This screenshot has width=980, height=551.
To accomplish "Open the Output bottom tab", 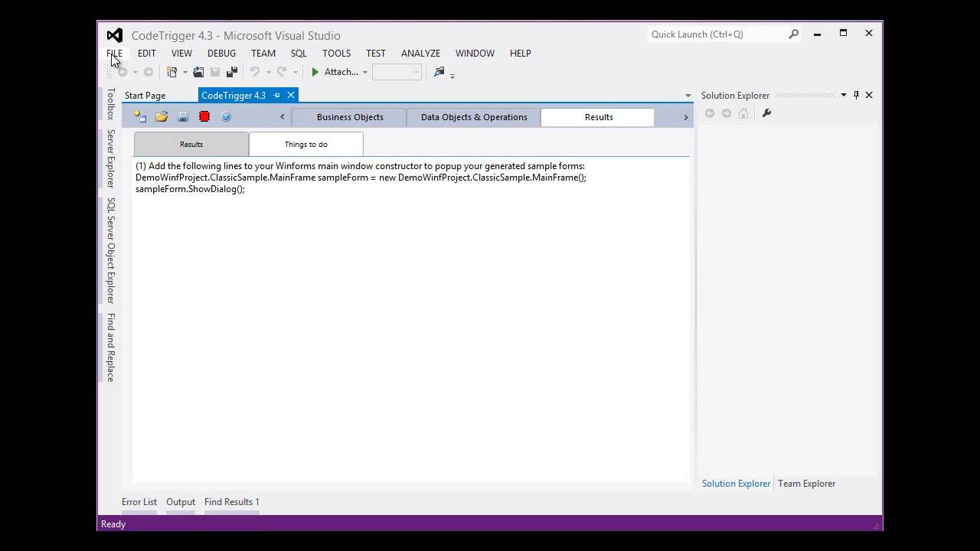I will point(181,502).
